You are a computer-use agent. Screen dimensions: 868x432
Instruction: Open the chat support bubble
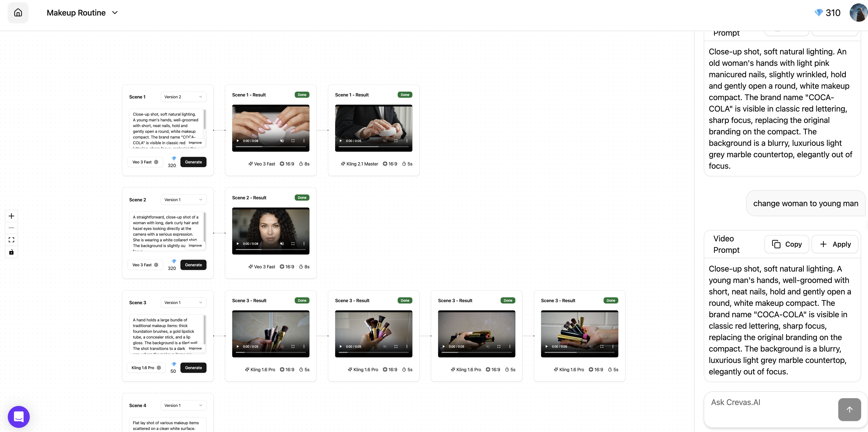19,417
